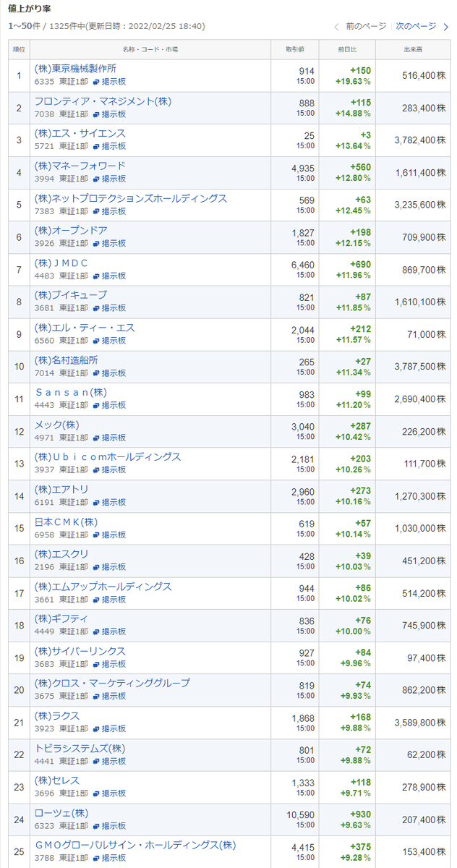457x868 pixels.
Task: Open (株)マネーフォワード stock page
Action: 80,166
